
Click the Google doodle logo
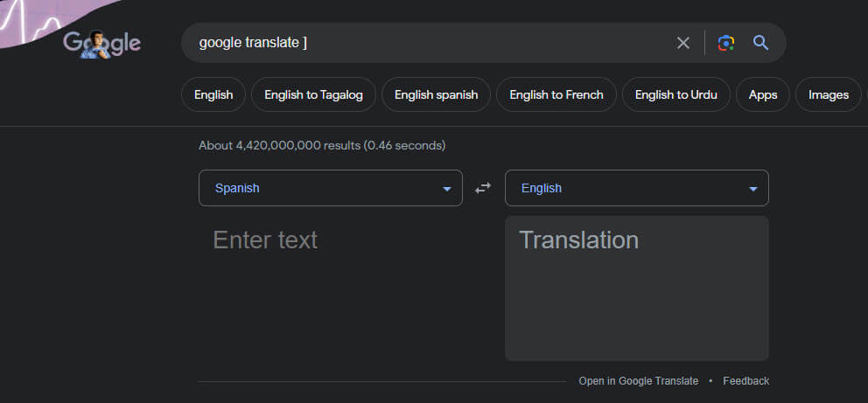(101, 43)
